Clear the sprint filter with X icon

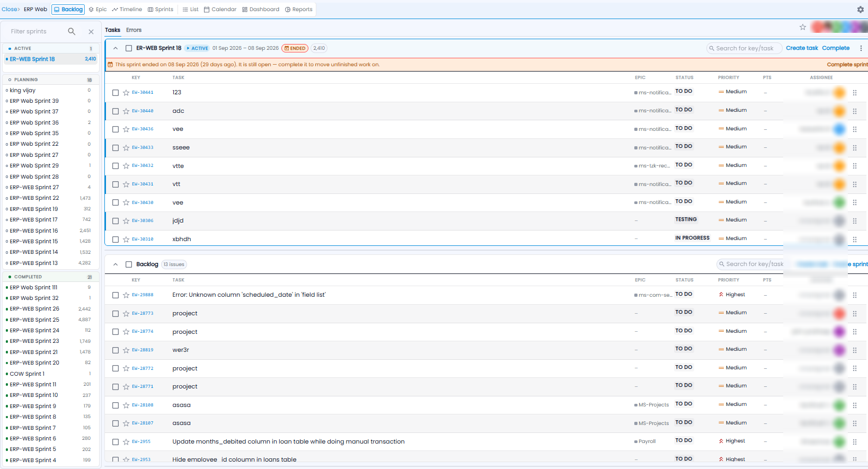[91, 32]
